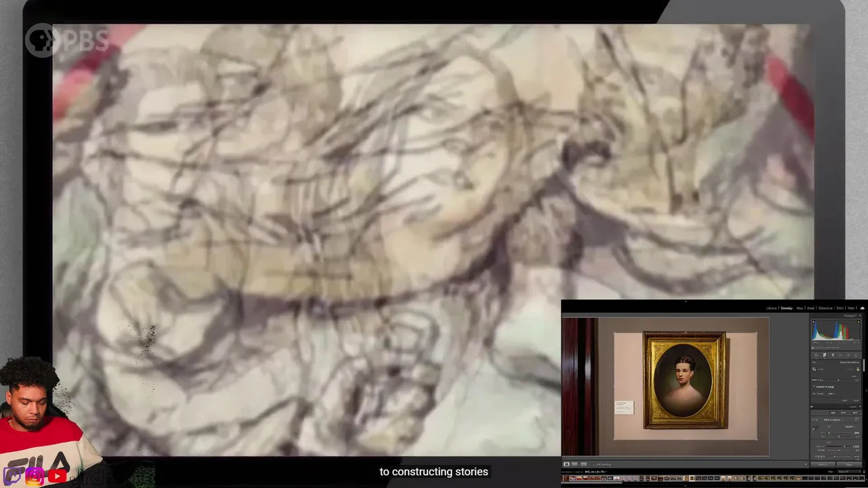The width and height of the screenshot is (868, 488).
Task: Open the filmstrip file name dropdown
Action: coord(596,472)
